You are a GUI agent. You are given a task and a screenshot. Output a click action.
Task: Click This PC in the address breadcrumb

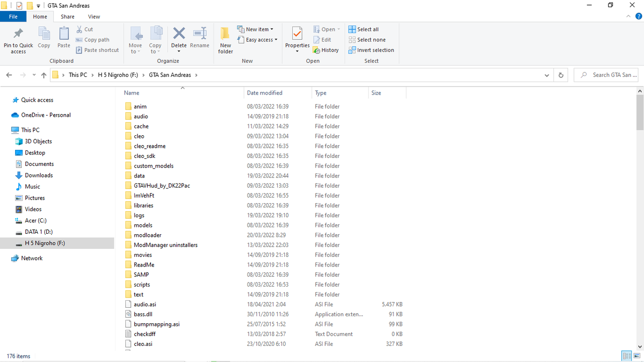click(78, 75)
